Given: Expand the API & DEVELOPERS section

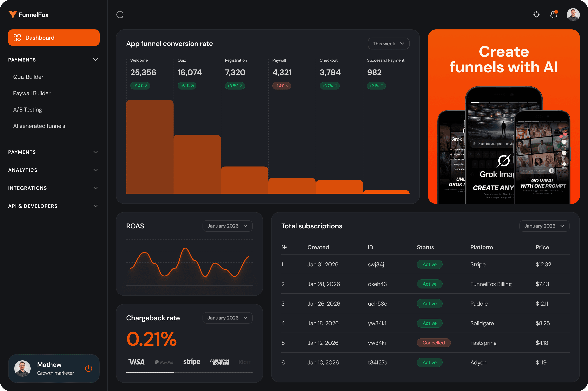Looking at the screenshot, I should (53, 206).
